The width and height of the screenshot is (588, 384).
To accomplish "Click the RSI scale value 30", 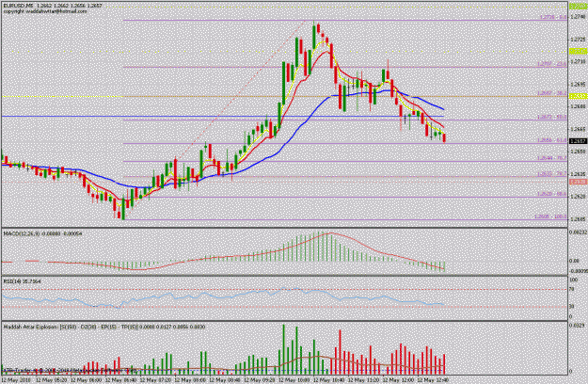I will pyautogui.click(x=572, y=307).
